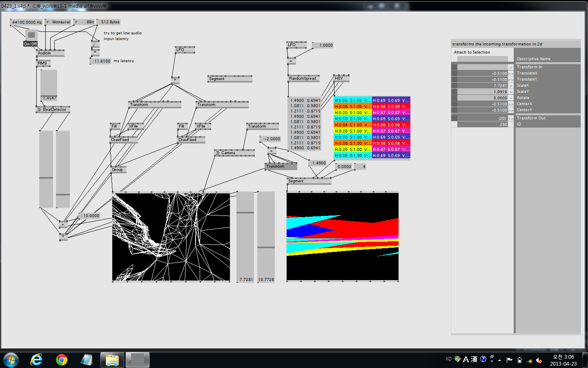Click the RMS level slider showing .4547

pyautogui.click(x=49, y=85)
